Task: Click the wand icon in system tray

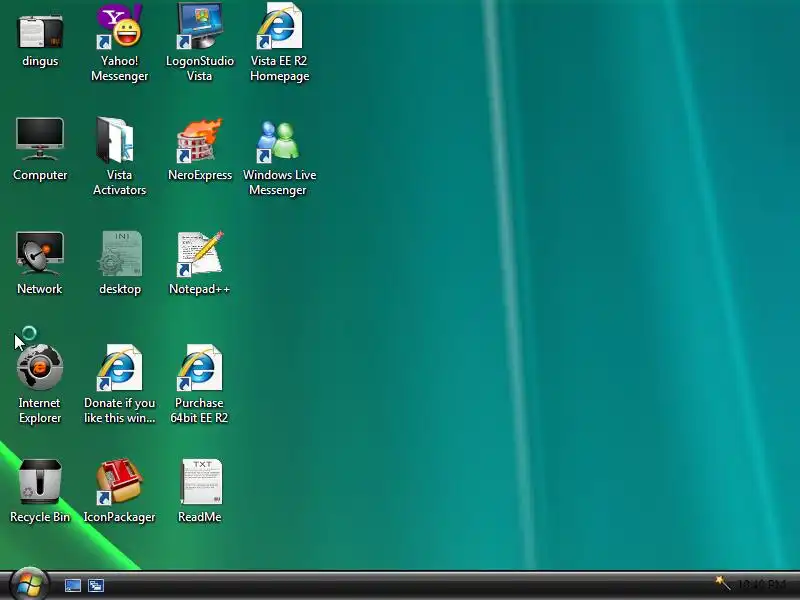Action: pyautogui.click(x=722, y=583)
